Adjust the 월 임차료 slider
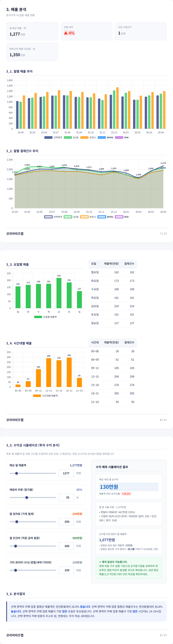 [33, 522]
